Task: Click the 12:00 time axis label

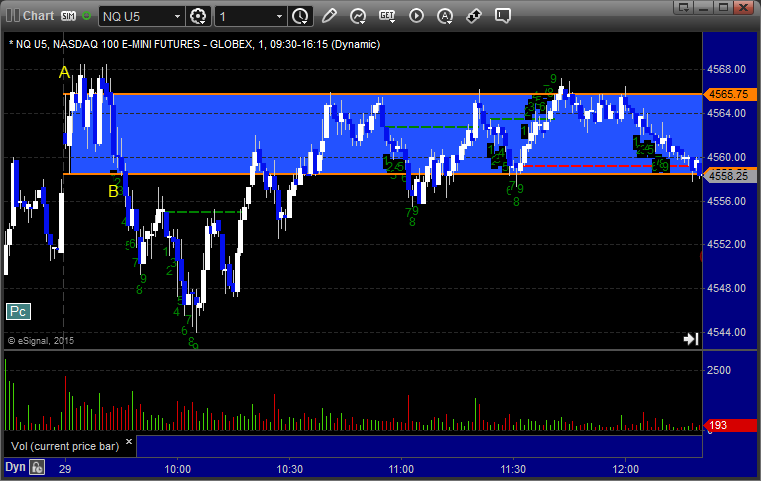Action: 626,469
